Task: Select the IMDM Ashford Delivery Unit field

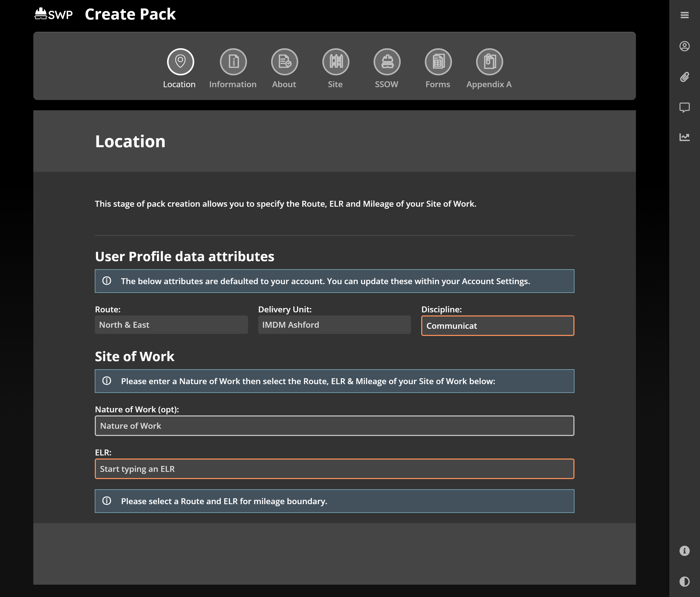Action: (334, 325)
